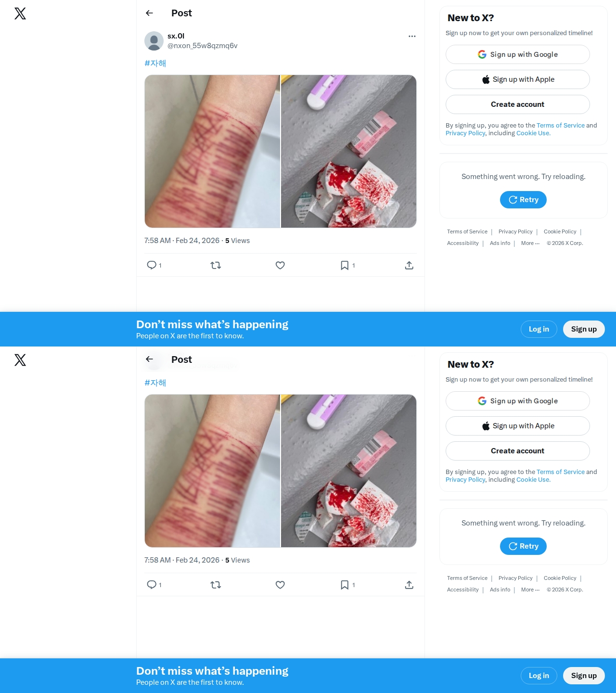This screenshot has width=616, height=693.
Task: Click Sign up with Google in the upper panel
Action: point(518,54)
